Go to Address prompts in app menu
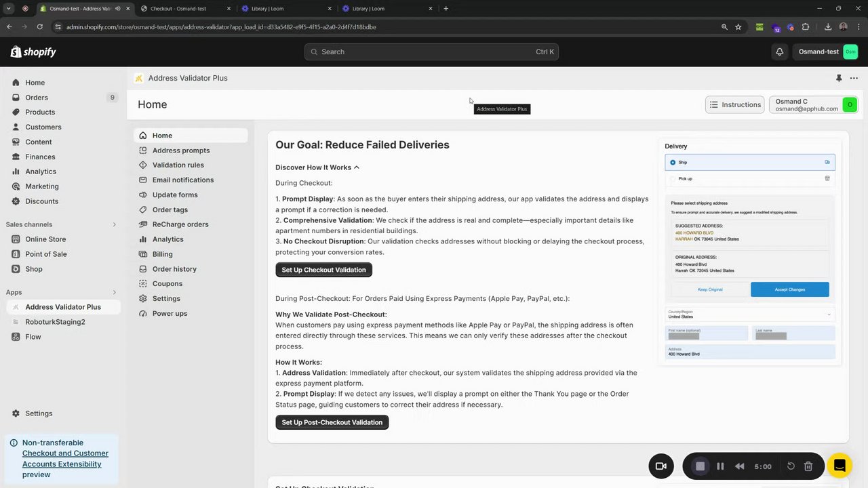 (180, 150)
